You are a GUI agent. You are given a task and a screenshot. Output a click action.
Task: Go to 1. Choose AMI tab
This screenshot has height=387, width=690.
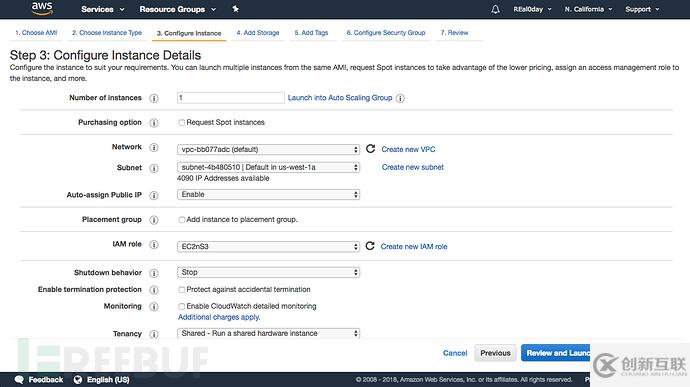(36, 33)
